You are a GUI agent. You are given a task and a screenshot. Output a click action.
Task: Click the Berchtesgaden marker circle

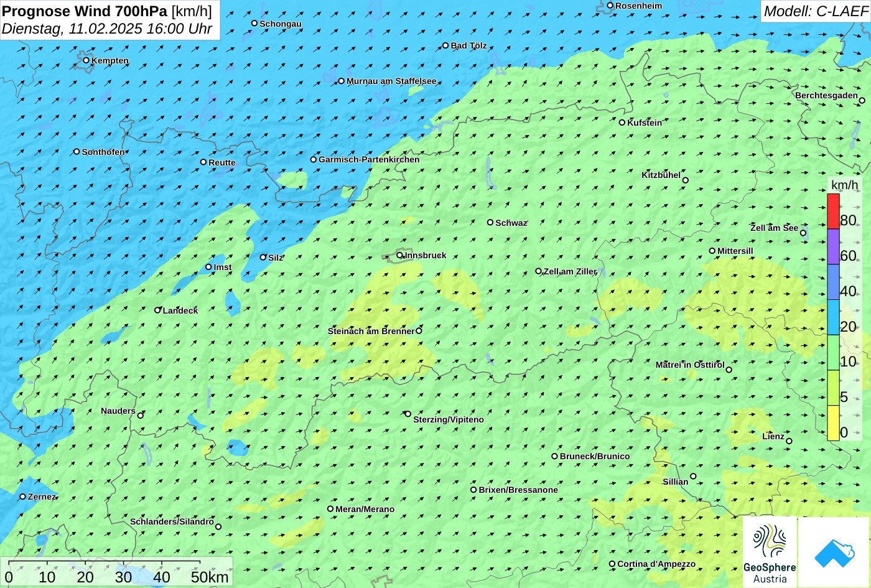(x=862, y=100)
